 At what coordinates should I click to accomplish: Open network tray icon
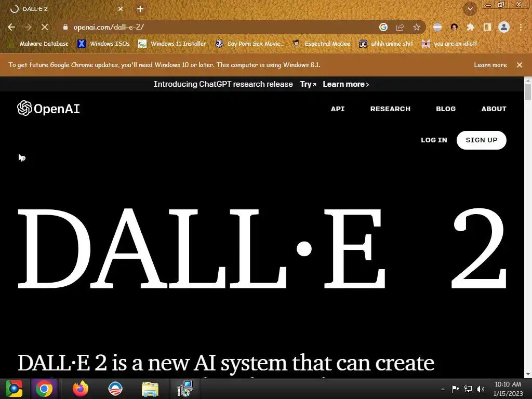(x=468, y=389)
